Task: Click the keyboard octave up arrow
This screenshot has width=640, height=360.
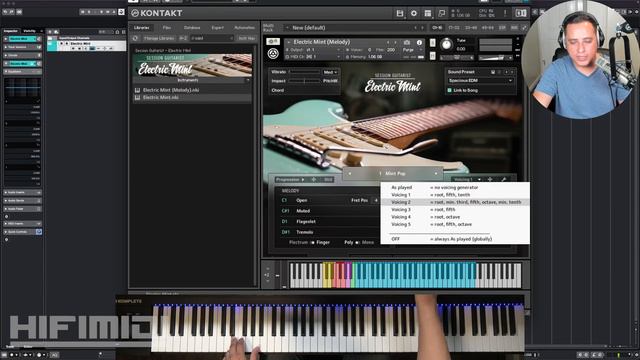Action: pos(268,269)
